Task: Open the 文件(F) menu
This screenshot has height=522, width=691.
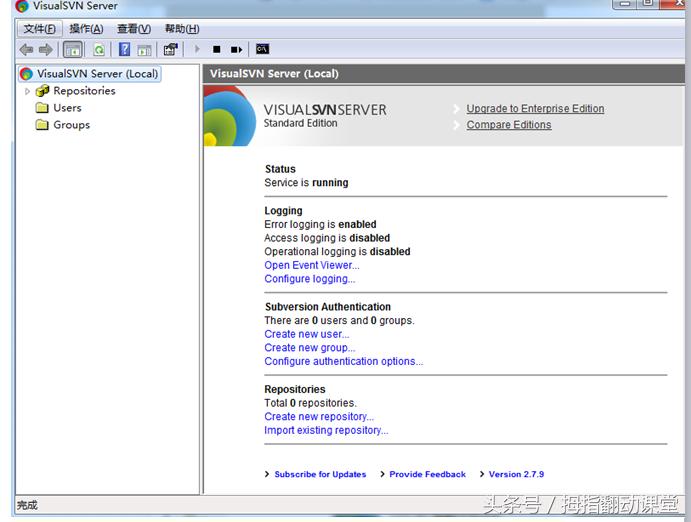Action: coord(40,29)
